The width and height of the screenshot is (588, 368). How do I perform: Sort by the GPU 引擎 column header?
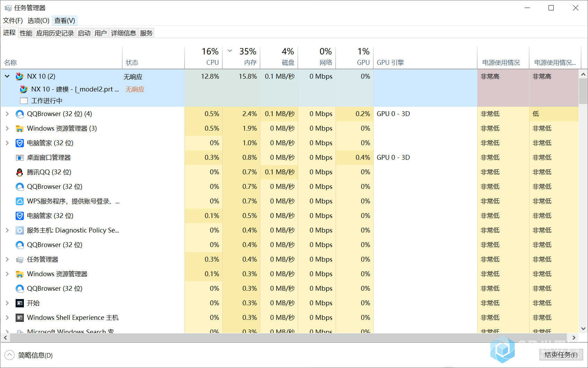(x=425, y=58)
